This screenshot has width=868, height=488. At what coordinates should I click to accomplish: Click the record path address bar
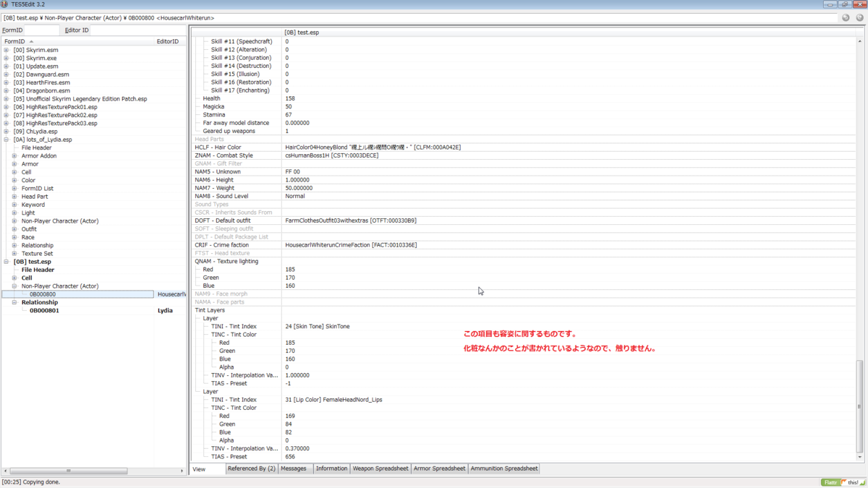(x=418, y=17)
